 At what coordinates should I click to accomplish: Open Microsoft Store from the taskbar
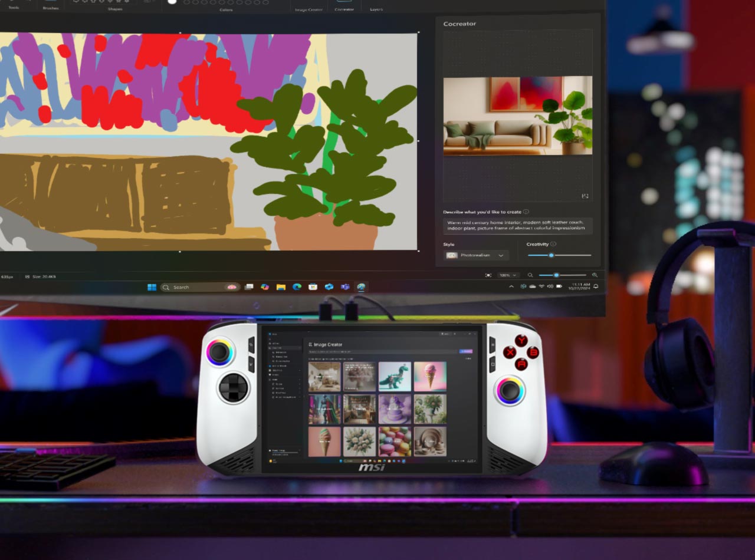313,287
